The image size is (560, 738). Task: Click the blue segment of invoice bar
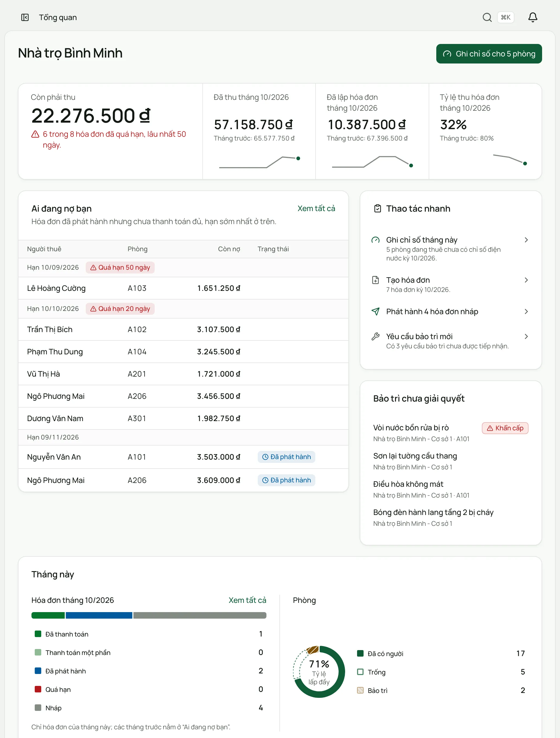tap(99, 616)
